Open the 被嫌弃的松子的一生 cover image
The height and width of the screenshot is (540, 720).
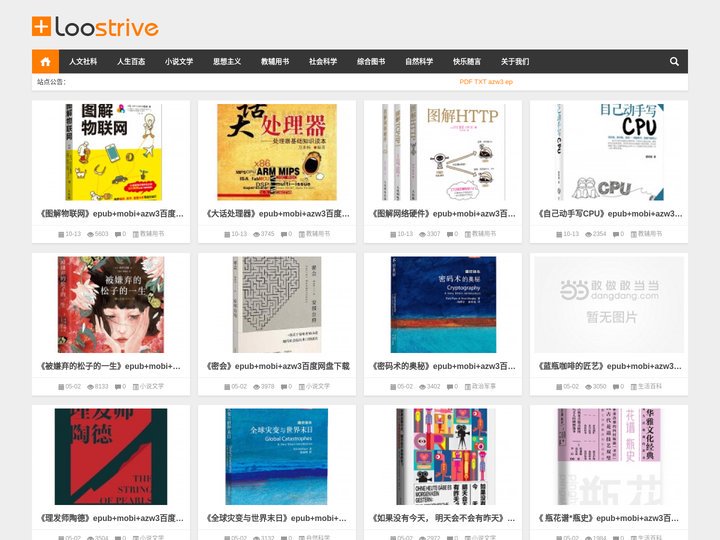[x=111, y=304]
